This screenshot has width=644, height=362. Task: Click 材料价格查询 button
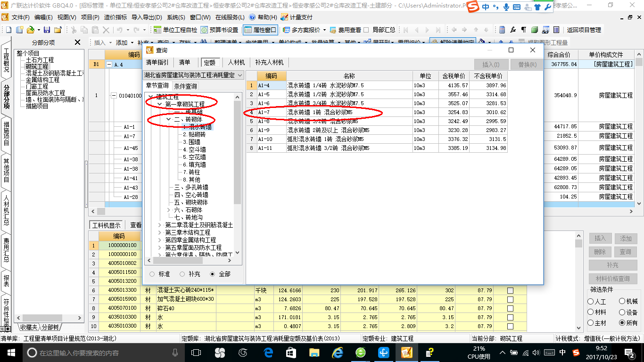click(612, 279)
